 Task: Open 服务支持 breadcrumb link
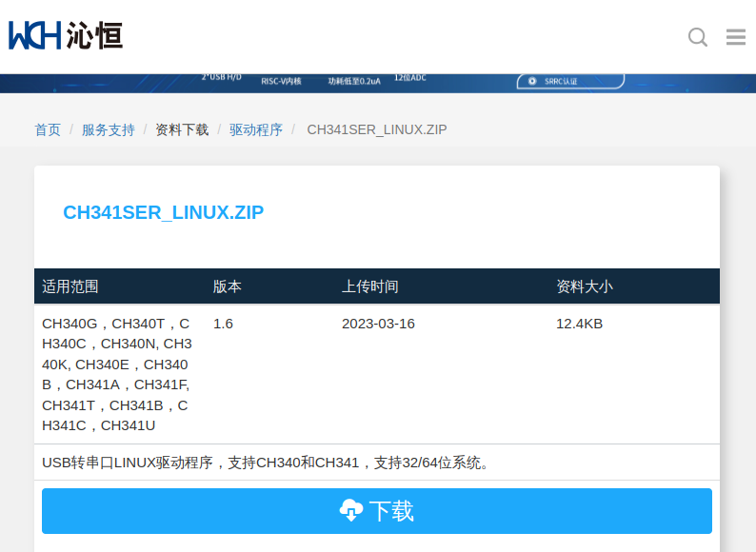[x=108, y=129]
